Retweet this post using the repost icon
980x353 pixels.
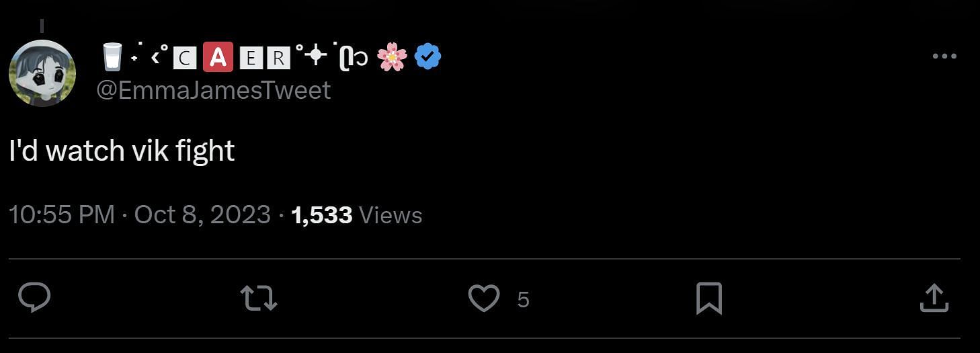259,298
